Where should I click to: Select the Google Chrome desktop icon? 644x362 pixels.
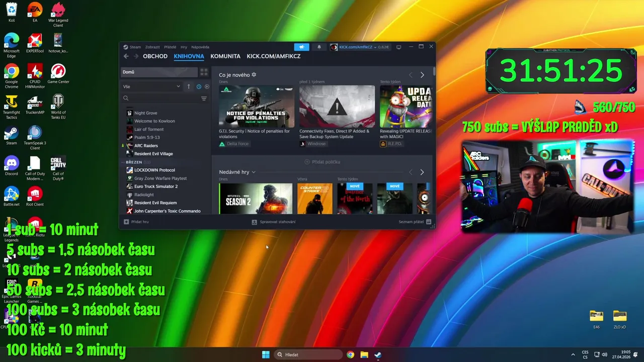pos(11,76)
